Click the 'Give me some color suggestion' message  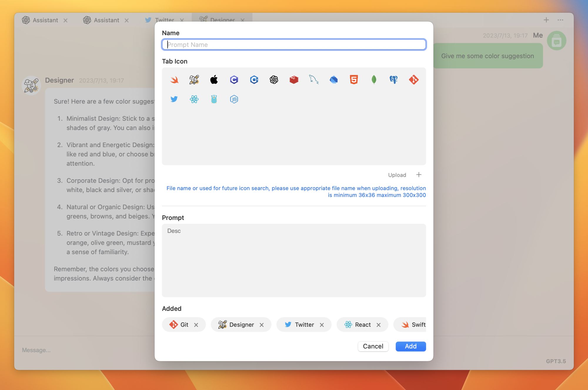point(488,56)
